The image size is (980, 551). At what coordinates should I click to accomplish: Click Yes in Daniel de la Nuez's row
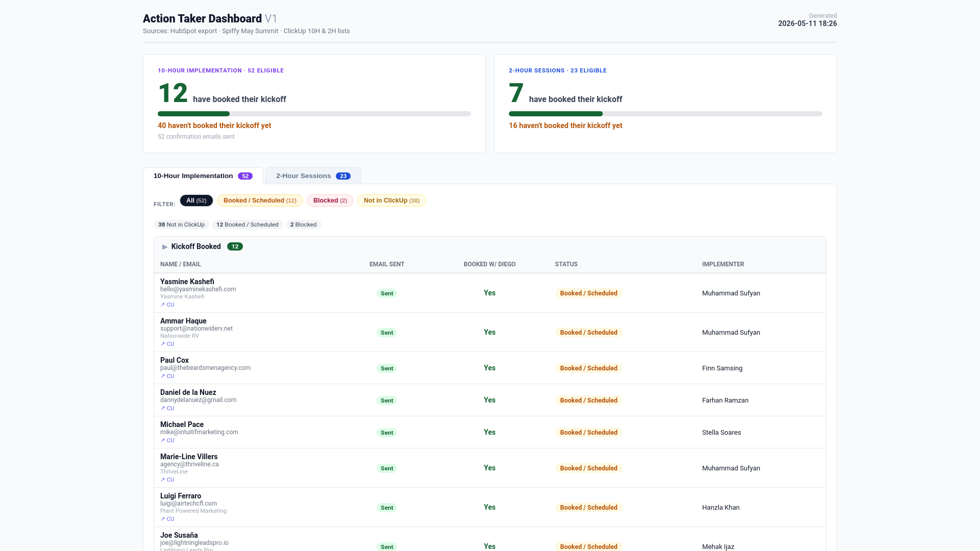pyautogui.click(x=489, y=400)
